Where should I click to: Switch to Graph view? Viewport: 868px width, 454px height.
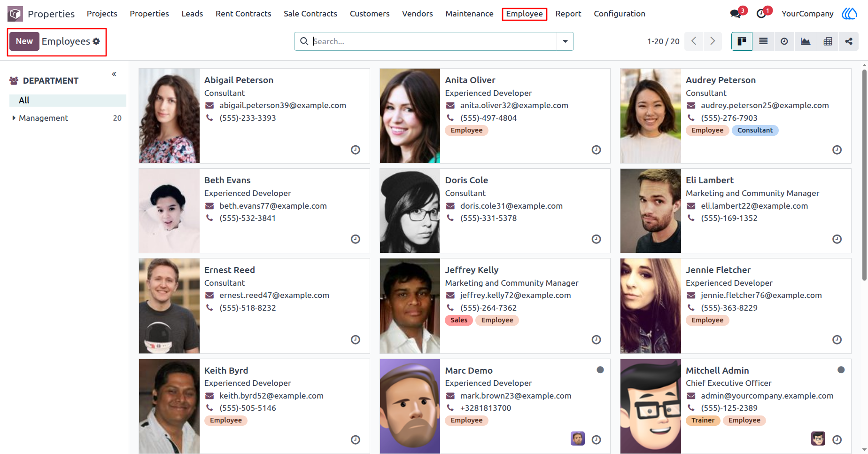[806, 41]
